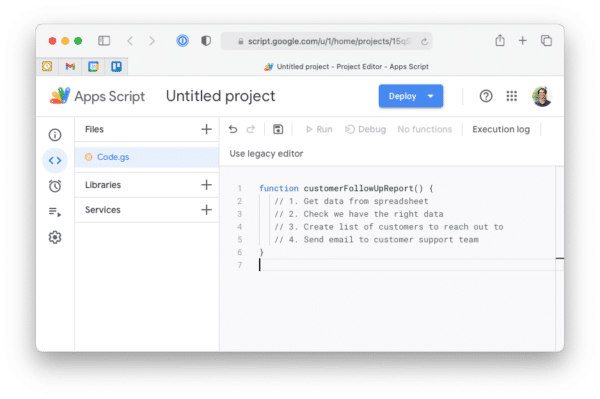
Task: Click Use legacy editor link
Action: 266,153
